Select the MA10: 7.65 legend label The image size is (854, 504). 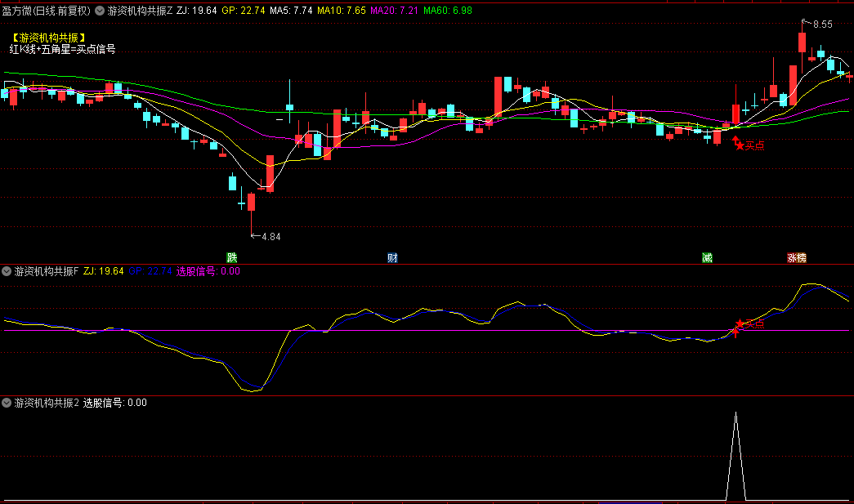pyautogui.click(x=342, y=11)
